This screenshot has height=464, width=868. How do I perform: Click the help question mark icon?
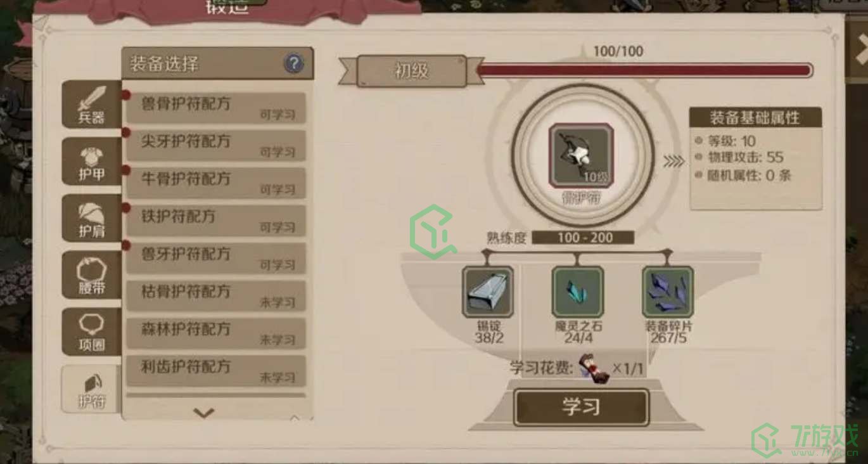click(293, 63)
